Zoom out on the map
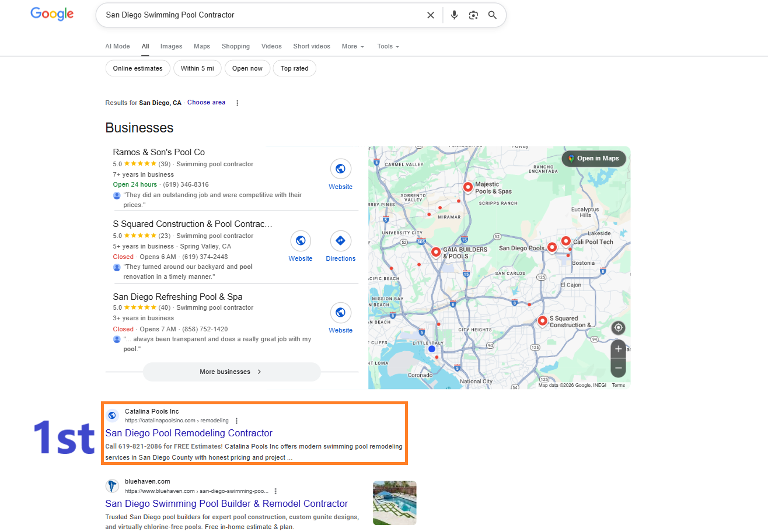 [619, 368]
